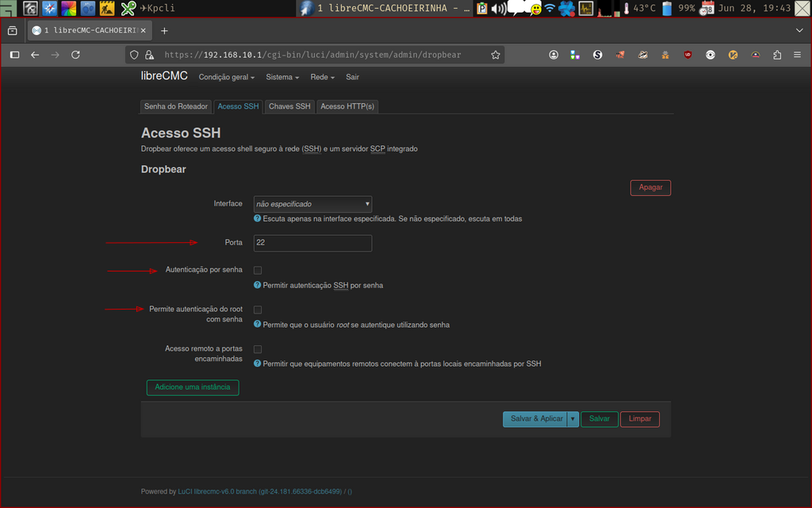Click the Wi-Fi tray icon
This screenshot has width=812, height=508.
coord(550,8)
